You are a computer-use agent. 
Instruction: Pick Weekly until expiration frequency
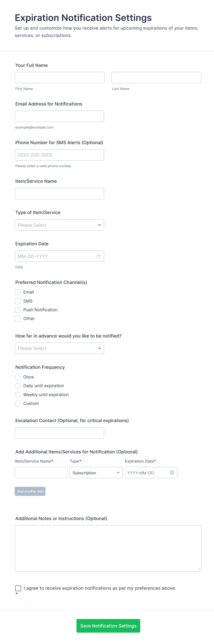[17, 395]
